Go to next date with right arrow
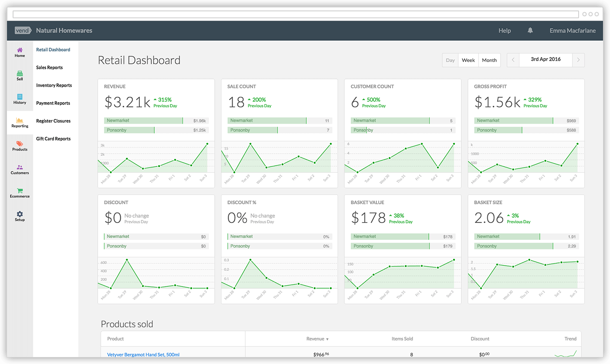 pyautogui.click(x=578, y=60)
